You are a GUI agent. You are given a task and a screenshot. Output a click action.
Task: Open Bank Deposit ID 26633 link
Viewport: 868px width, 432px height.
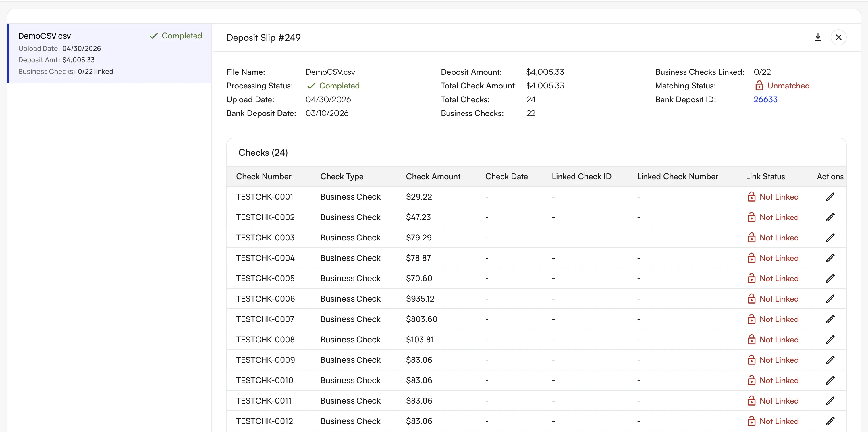tap(765, 99)
